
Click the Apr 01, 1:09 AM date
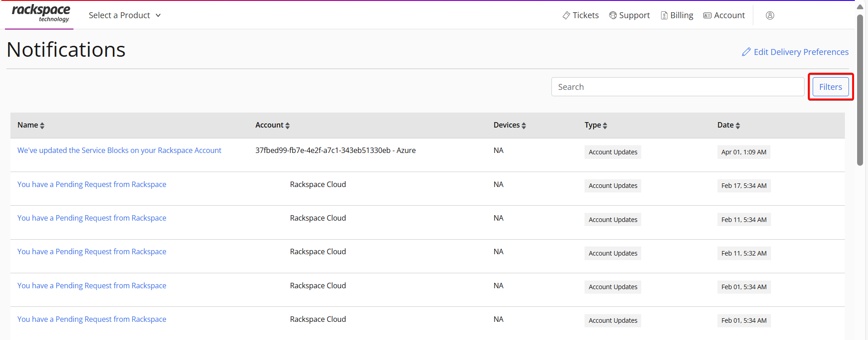point(744,152)
